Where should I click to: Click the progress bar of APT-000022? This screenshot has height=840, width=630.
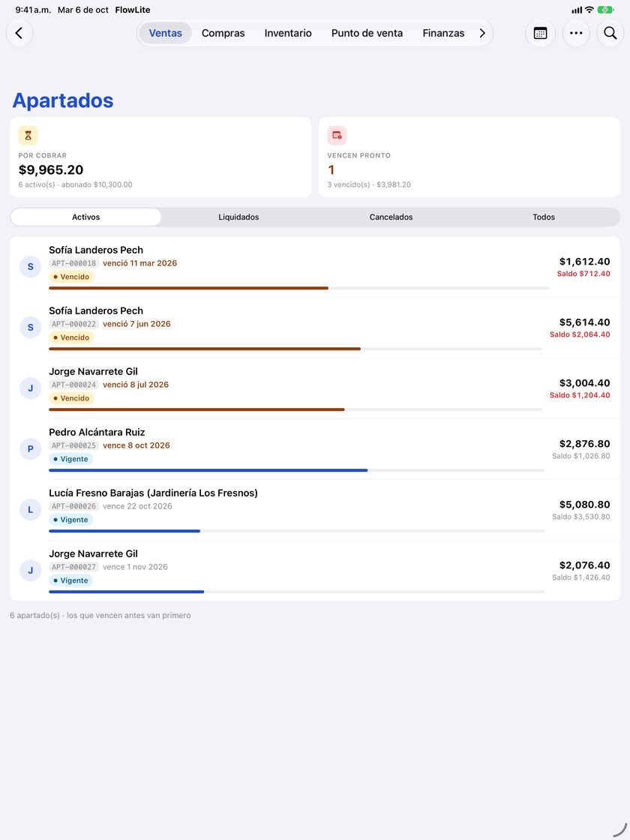click(295, 349)
